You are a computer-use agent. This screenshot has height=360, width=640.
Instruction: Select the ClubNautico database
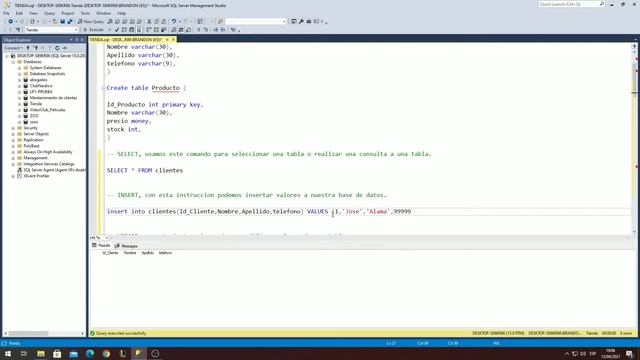click(41, 86)
